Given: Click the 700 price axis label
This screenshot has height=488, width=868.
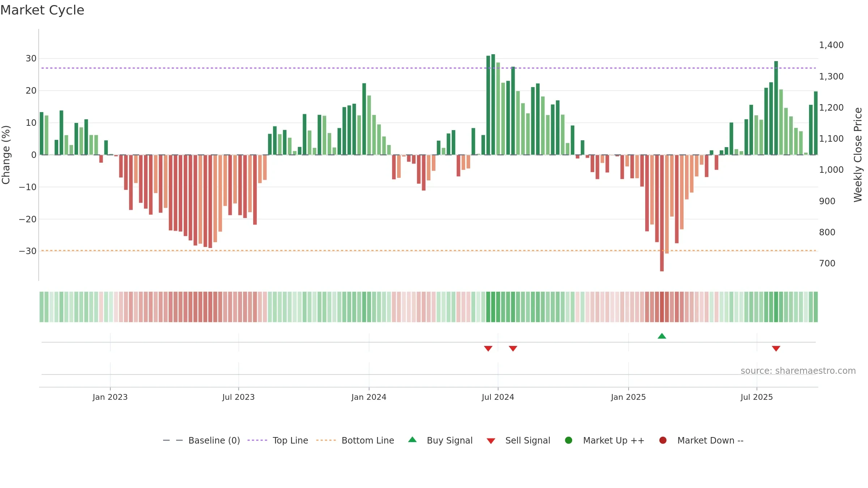Looking at the screenshot, I should click(827, 263).
